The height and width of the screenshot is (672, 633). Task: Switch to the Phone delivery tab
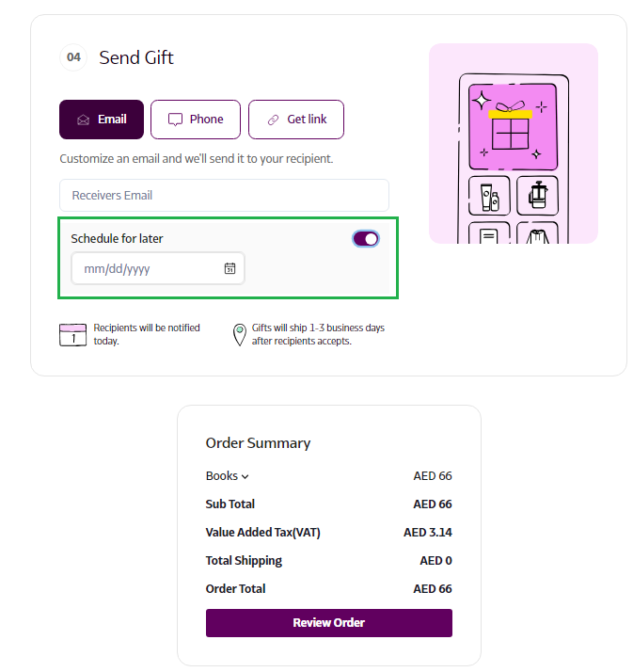pyautogui.click(x=196, y=120)
